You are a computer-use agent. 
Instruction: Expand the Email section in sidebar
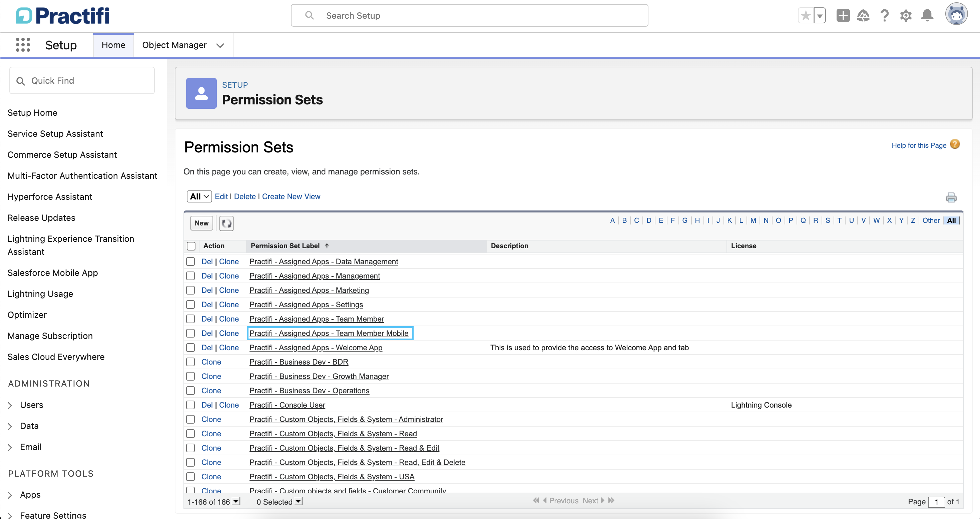pyautogui.click(x=10, y=447)
